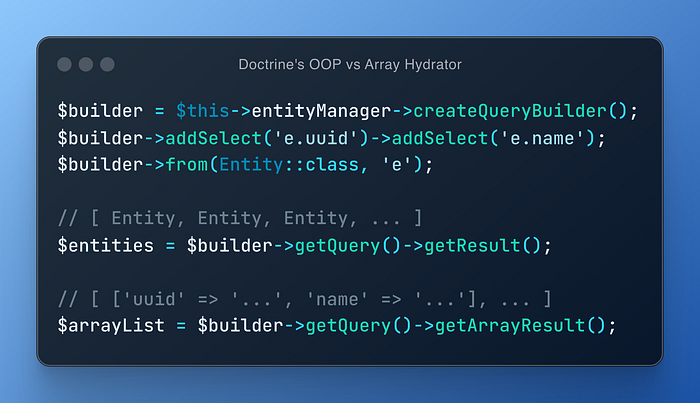700x403 pixels.
Task: Click $builder on the first code line
Action: [100, 111]
